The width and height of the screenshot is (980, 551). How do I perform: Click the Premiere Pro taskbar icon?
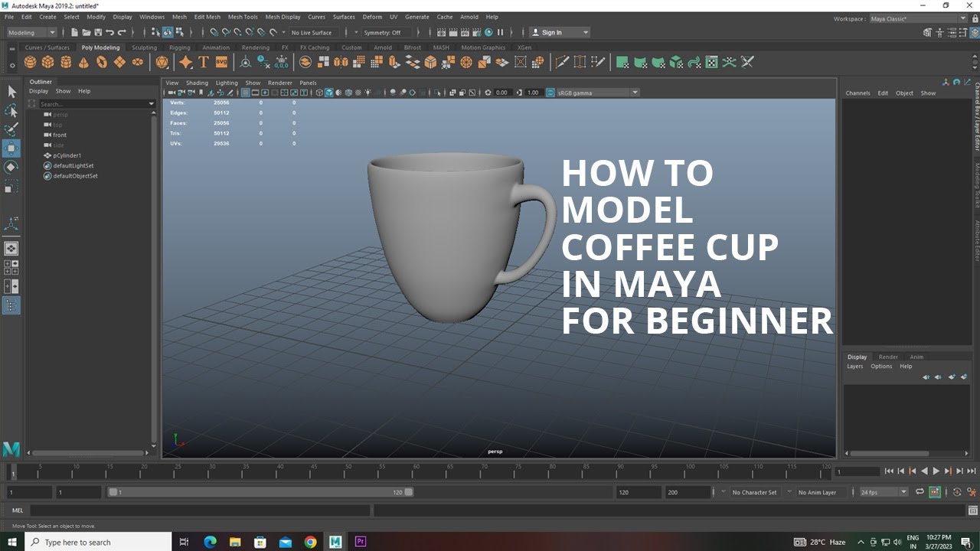coord(361,542)
